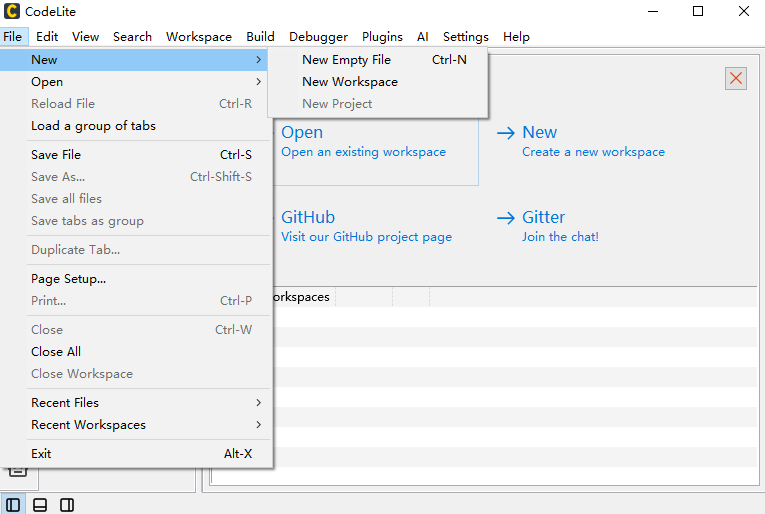Select Load a group of tabs
765x514 pixels.
click(134, 126)
